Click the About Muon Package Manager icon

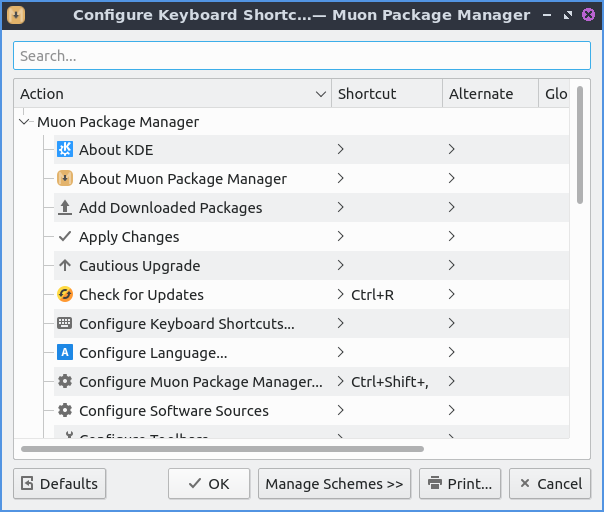(x=65, y=179)
